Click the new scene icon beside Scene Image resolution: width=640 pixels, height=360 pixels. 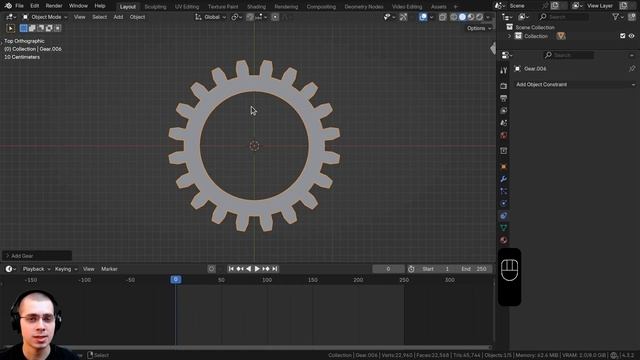coord(555,6)
